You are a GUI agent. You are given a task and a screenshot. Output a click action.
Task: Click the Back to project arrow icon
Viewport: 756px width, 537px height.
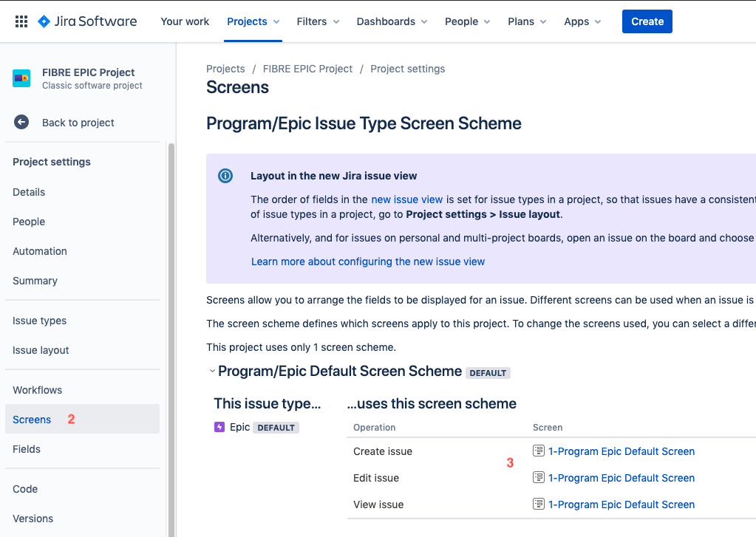point(21,123)
